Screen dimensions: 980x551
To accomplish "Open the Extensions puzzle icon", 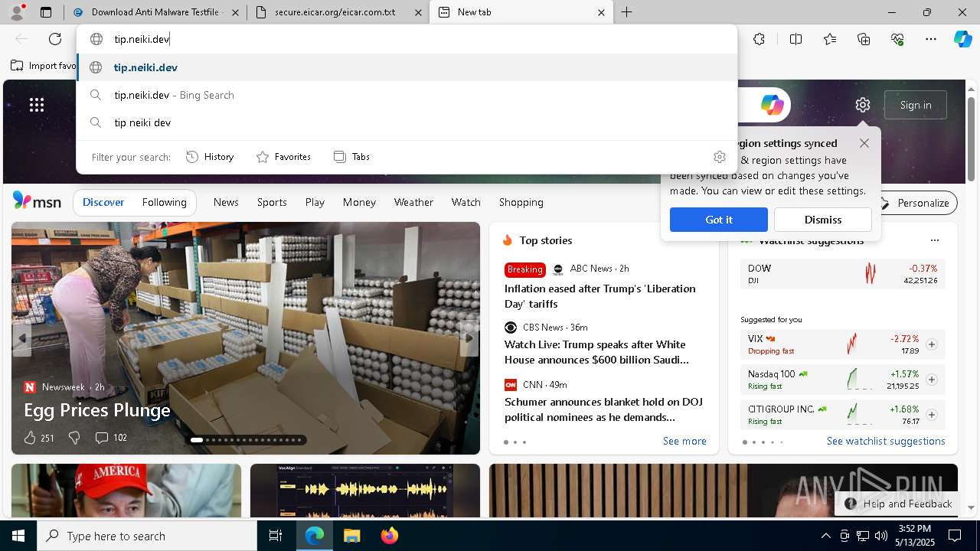I will pos(759,39).
